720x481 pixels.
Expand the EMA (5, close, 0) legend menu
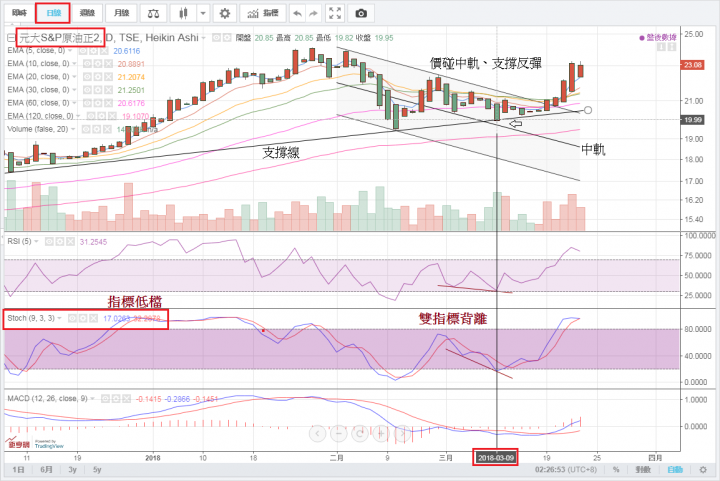click(70, 50)
